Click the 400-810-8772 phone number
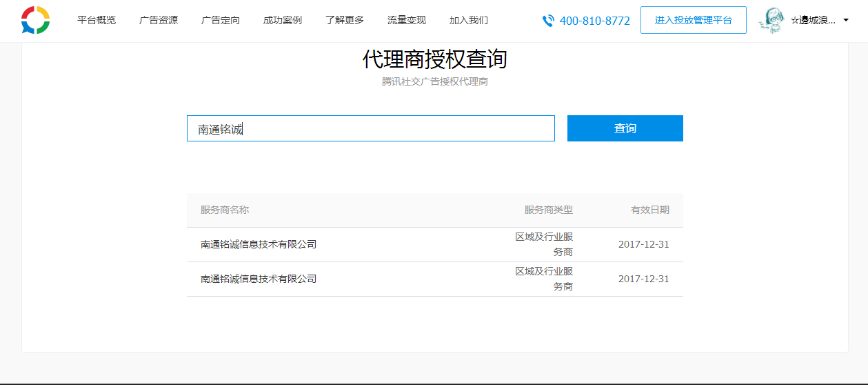The image size is (868, 385). click(x=595, y=21)
